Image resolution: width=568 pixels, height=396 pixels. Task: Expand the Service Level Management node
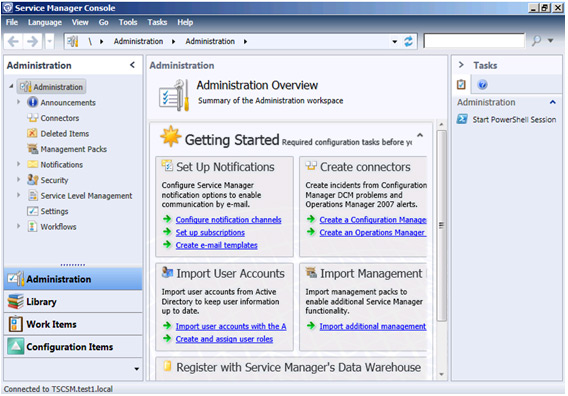coord(18,195)
